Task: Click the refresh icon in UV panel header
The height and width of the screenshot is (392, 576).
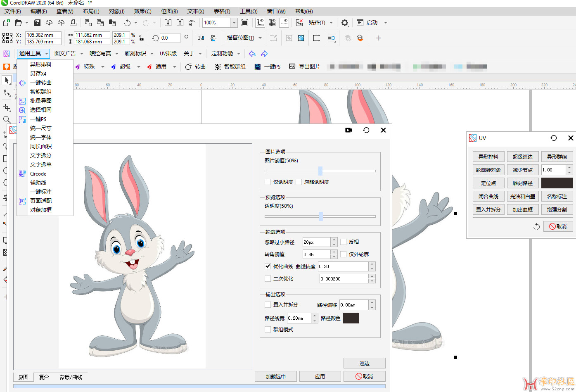Action: click(554, 138)
